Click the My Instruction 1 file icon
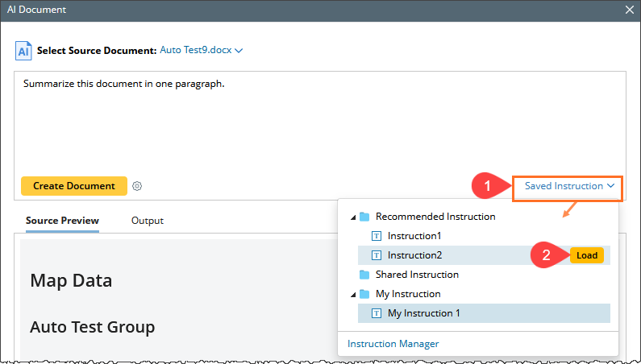This screenshot has height=364, width=641. click(x=376, y=313)
